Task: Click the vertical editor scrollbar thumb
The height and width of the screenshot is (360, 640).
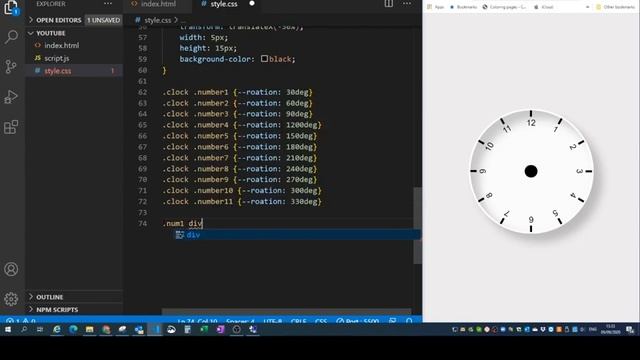Action: tap(417, 225)
